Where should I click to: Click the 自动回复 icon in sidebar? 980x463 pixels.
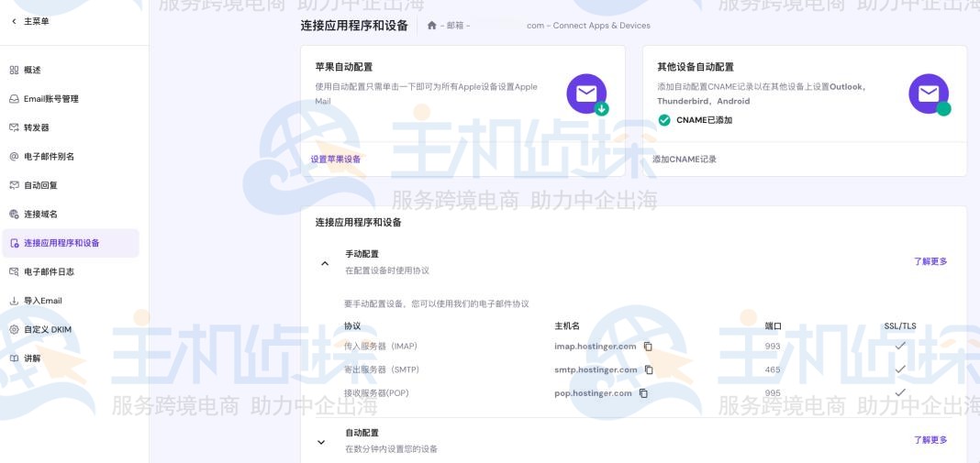[x=14, y=185]
